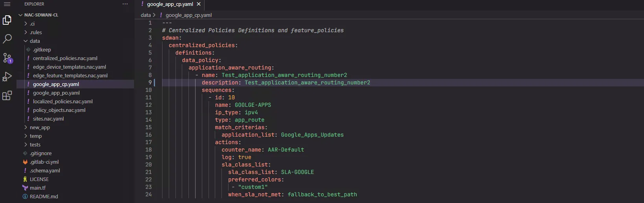
Task: Click the data breadcrumb segment
Action: (x=146, y=15)
